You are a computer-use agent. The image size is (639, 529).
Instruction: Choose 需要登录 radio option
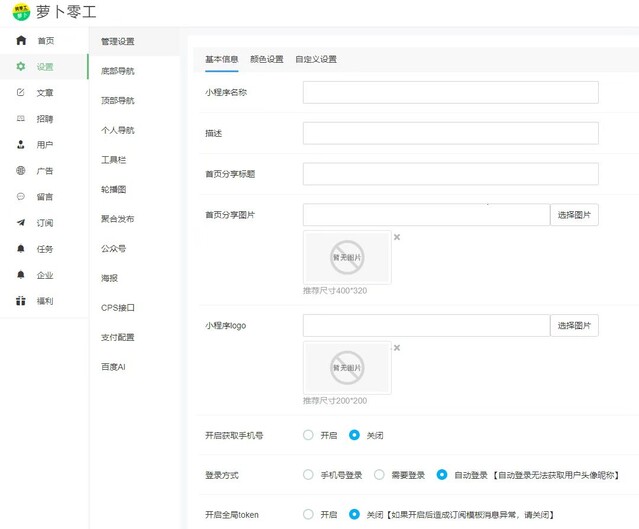click(379, 475)
